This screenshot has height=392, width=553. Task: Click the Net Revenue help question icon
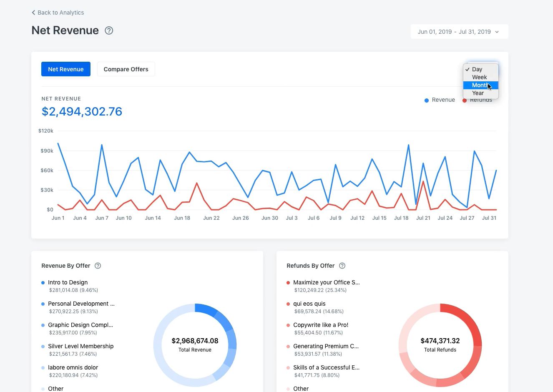[109, 30]
